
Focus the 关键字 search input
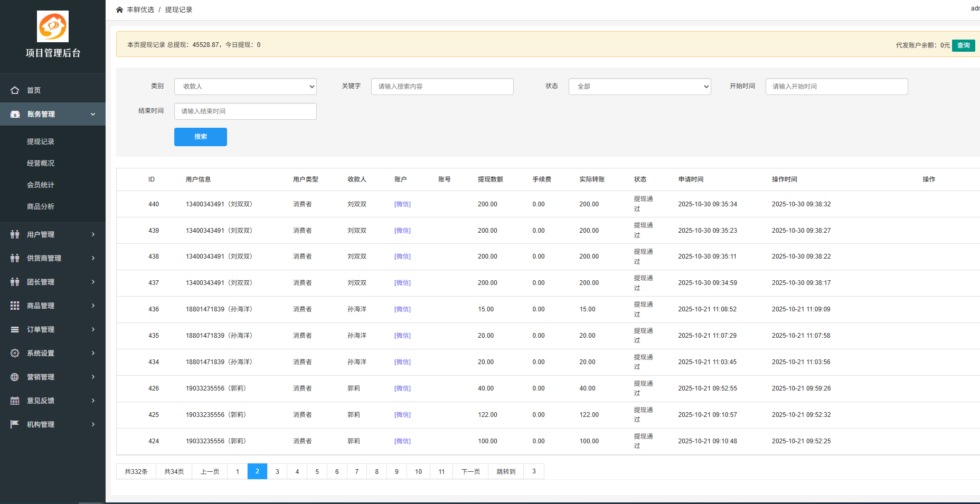pos(442,87)
